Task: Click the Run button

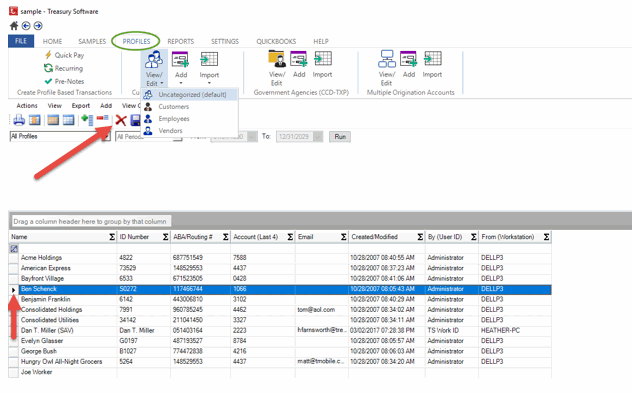Action: (x=340, y=137)
